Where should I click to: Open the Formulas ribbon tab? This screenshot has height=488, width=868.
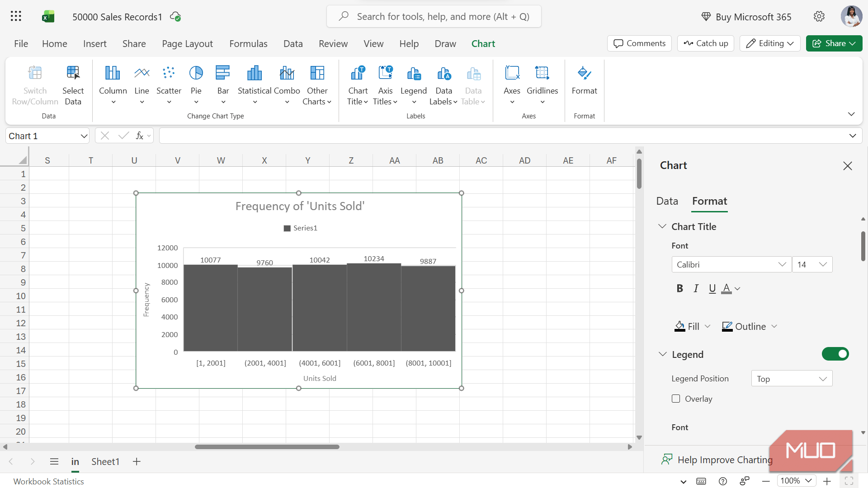[248, 43]
